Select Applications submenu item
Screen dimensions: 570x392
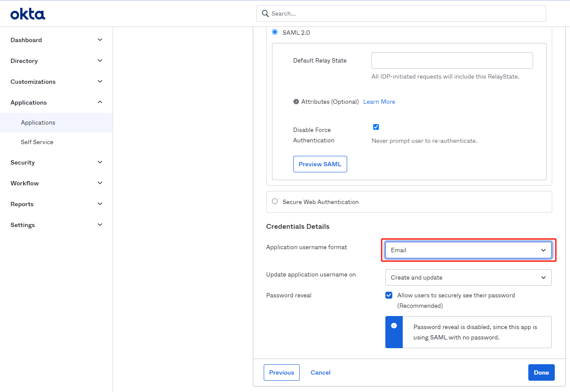point(38,122)
